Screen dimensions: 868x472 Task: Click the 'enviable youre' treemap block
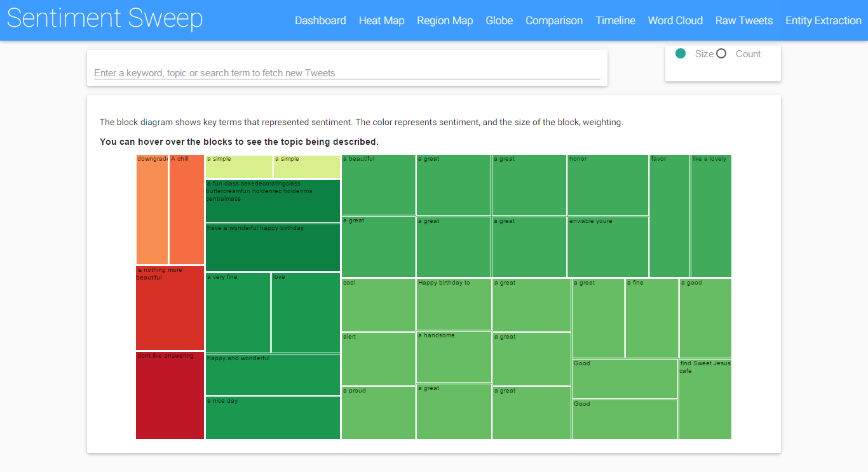tap(607, 247)
